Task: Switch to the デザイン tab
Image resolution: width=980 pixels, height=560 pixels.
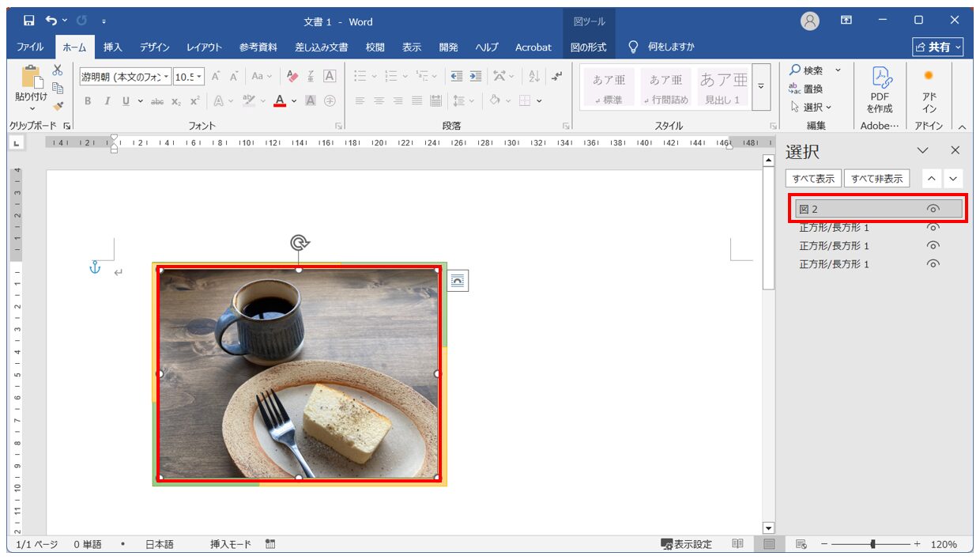Action: click(155, 47)
